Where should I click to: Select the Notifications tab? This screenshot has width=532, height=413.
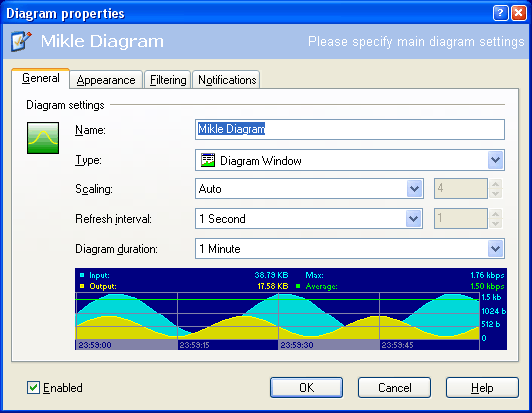coord(227,80)
